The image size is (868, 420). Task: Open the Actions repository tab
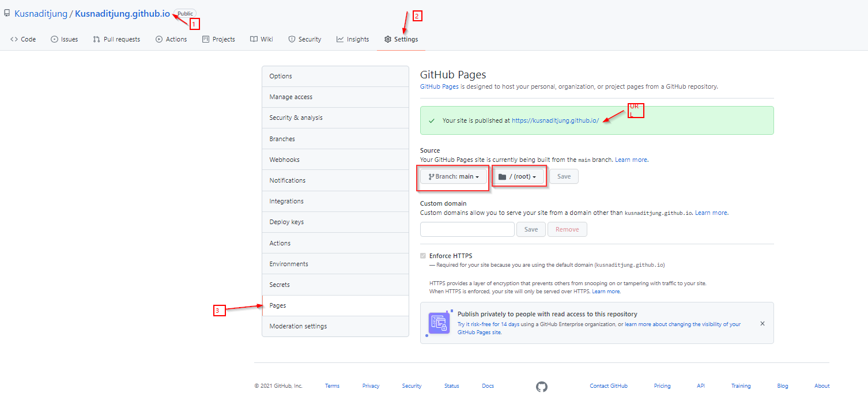171,39
